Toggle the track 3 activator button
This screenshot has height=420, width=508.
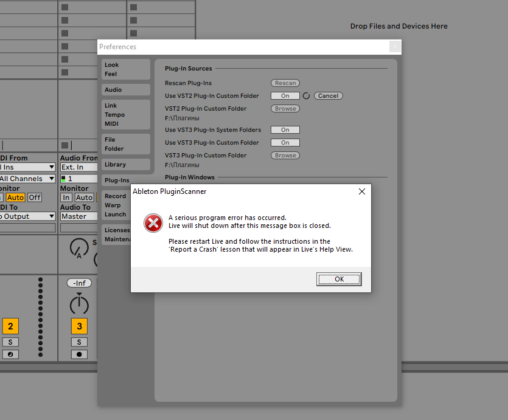[79, 326]
